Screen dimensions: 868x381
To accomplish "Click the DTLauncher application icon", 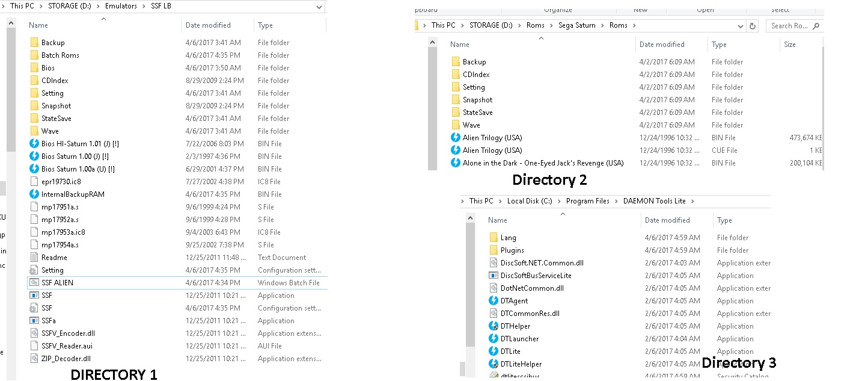I will coord(494,339).
